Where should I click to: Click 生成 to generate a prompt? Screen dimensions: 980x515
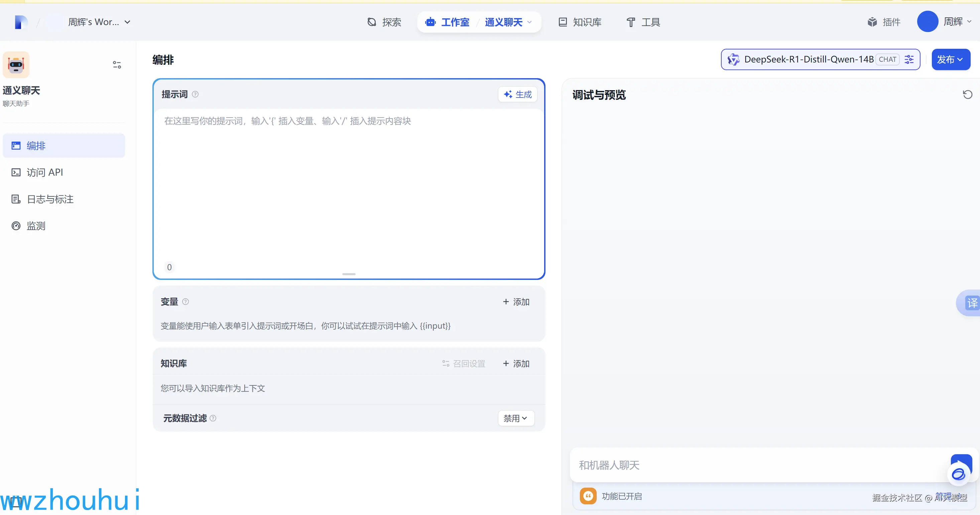point(517,94)
